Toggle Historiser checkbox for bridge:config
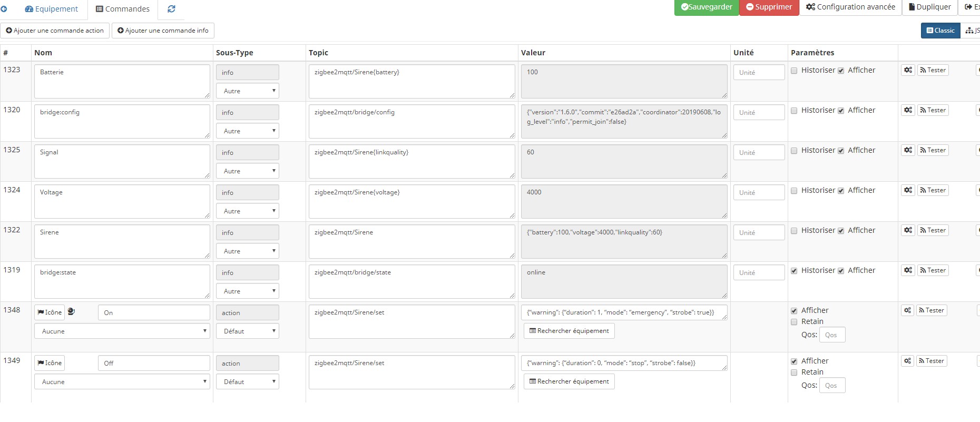 (794, 111)
